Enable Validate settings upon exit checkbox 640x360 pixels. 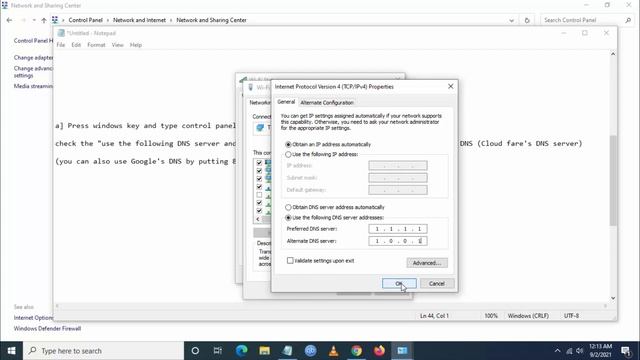click(290, 260)
